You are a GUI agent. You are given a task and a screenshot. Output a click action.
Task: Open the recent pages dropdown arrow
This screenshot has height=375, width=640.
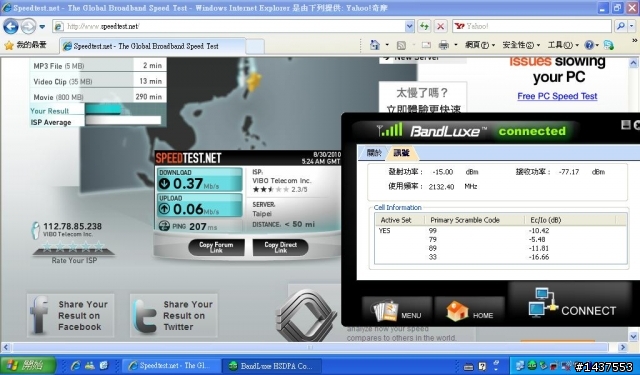pos(42,27)
